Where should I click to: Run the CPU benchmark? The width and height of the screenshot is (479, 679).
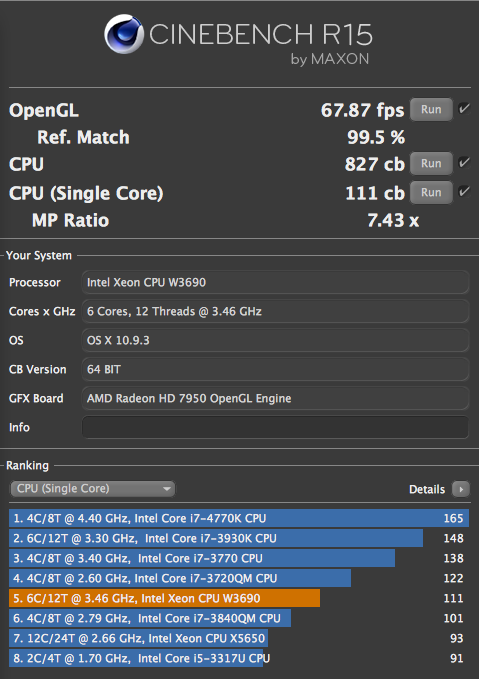click(431, 163)
